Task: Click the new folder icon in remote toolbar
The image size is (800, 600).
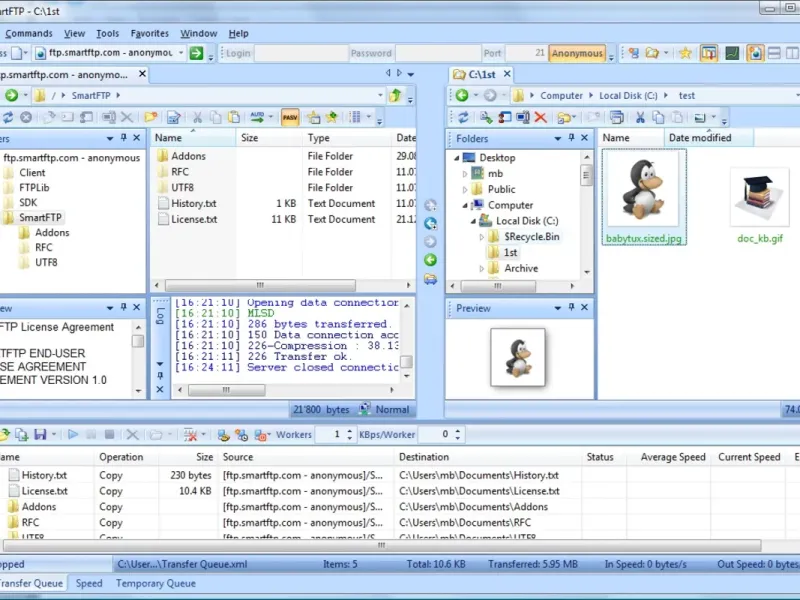Action: click(151, 117)
